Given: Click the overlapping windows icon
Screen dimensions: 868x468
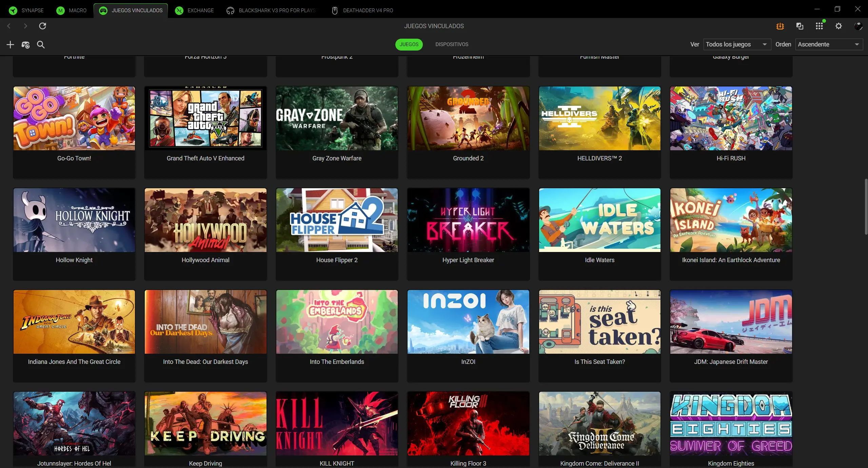Looking at the screenshot, I should click(800, 26).
